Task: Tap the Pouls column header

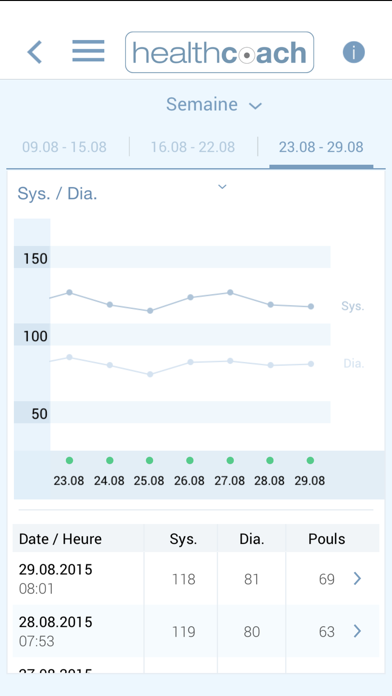Action: pos(327,539)
